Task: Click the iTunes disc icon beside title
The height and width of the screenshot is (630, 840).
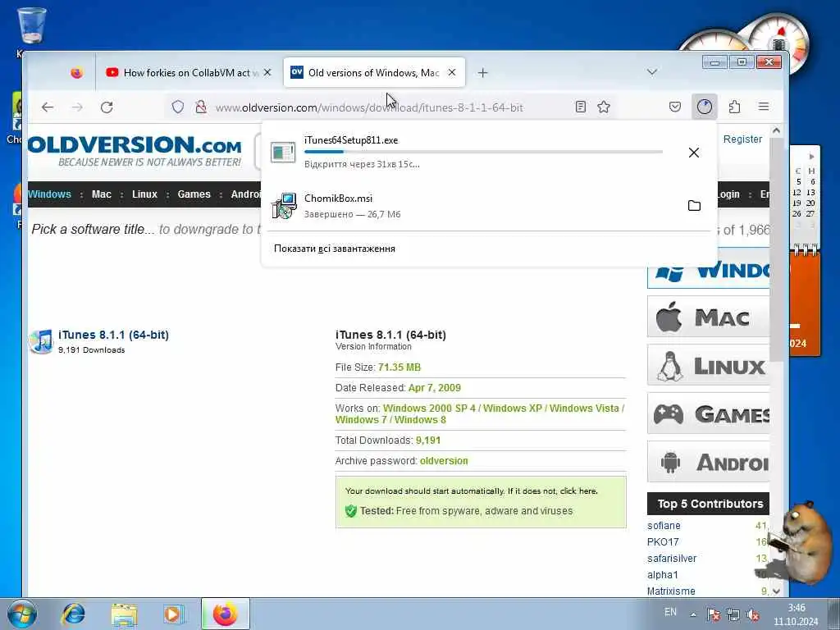Action: [x=41, y=341]
